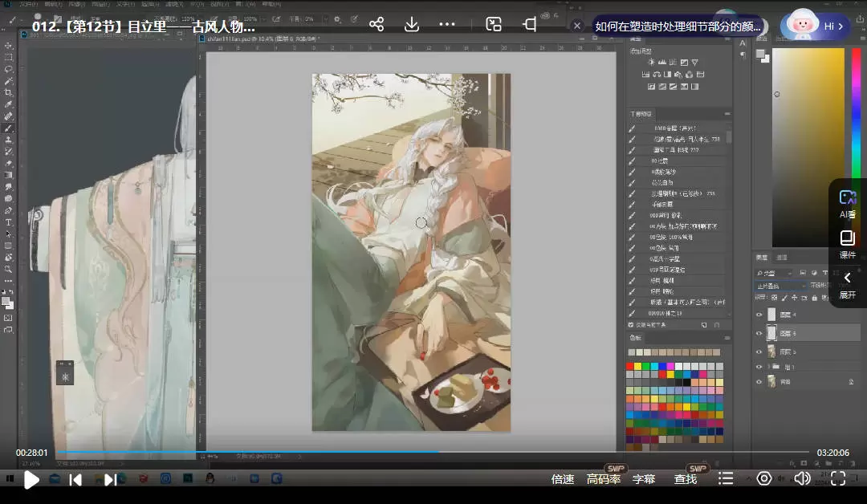
Task: Select the Zoom magnifier tool
Action: coord(8,269)
